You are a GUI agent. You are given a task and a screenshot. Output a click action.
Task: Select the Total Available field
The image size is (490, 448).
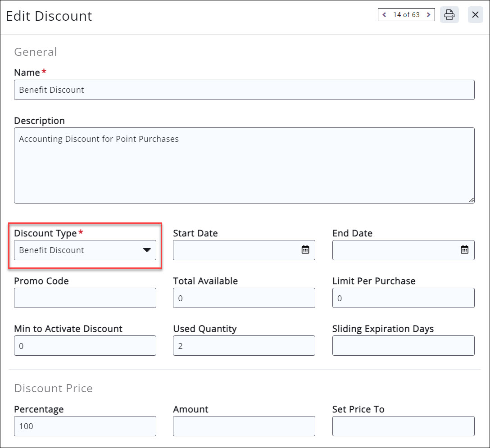(x=244, y=298)
